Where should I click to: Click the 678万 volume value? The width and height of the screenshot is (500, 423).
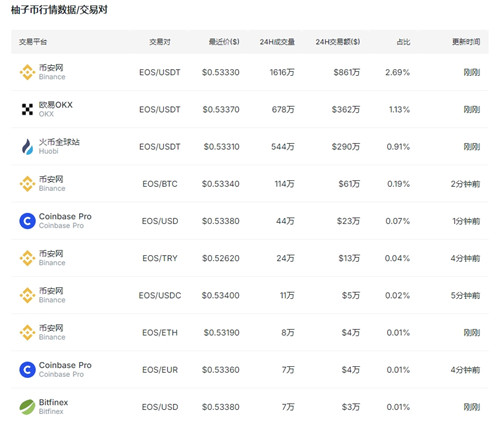pyautogui.click(x=283, y=109)
